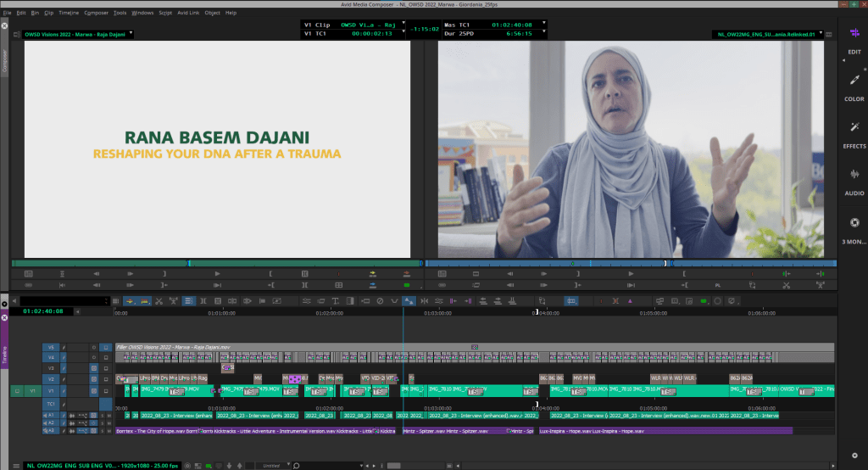This screenshot has width=868, height=470.
Task: Open the record sequence name dropdown
Action: coord(771,35)
